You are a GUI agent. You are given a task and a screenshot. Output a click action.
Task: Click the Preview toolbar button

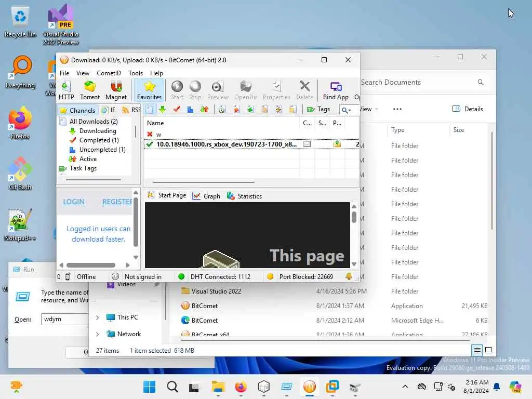(x=218, y=90)
